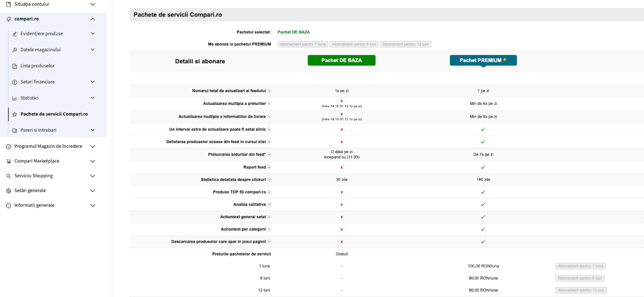The width and height of the screenshot is (644, 297).
Task: Click the Serviciu Shopping magnifier icon
Action: point(8,176)
